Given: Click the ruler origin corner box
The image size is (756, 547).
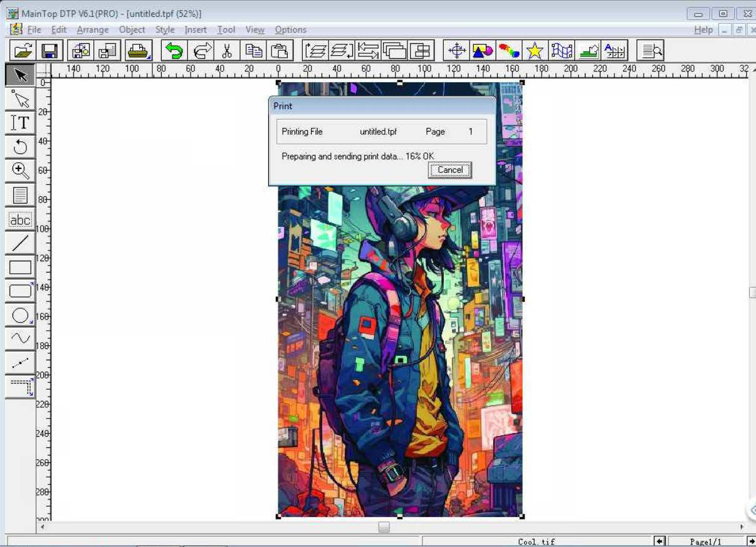Looking at the screenshot, I should point(43,70).
